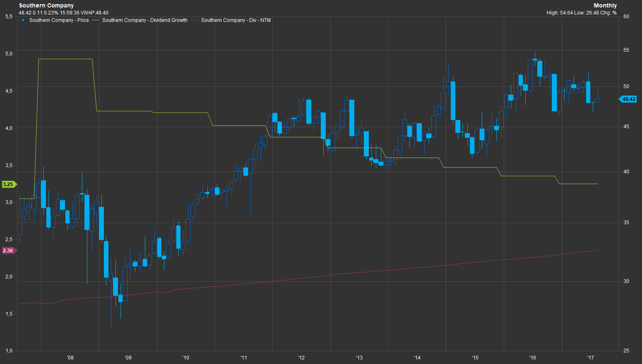
Task: Click the blue dot marker for the Price legend
Action: point(23,20)
